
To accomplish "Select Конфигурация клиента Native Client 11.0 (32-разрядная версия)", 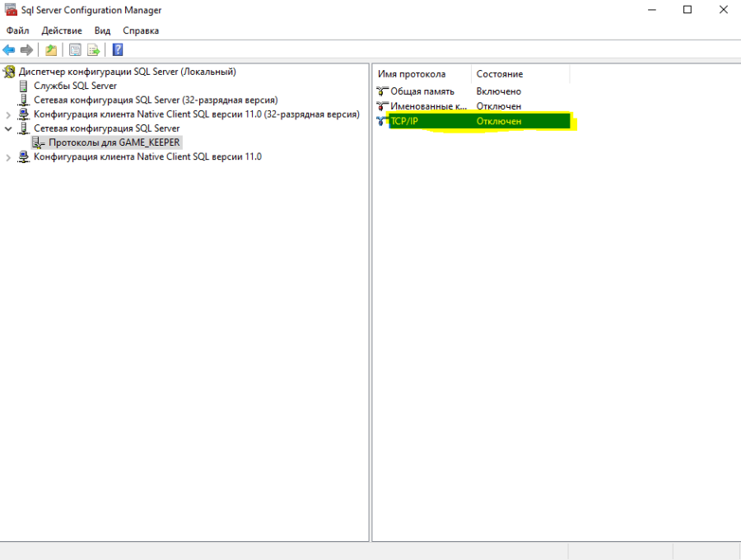I will click(x=197, y=114).
